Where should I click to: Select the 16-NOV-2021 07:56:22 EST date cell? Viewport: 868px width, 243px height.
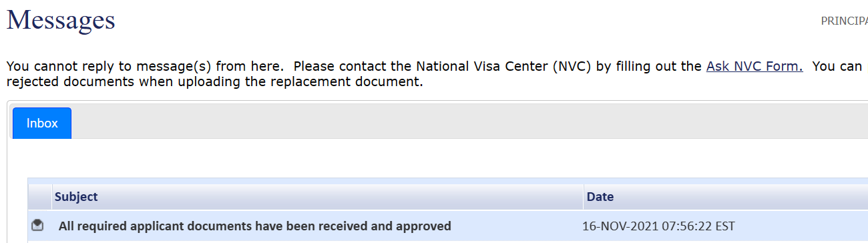[658, 226]
